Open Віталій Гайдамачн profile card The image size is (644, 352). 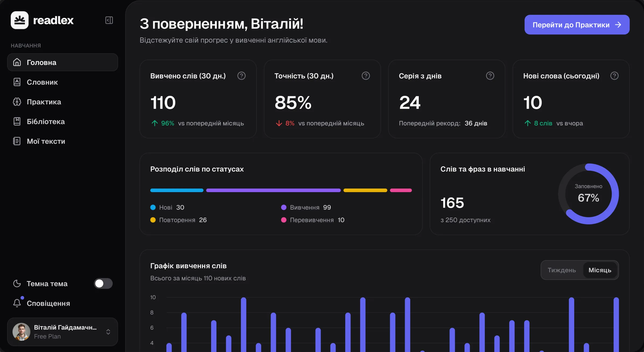click(x=62, y=332)
